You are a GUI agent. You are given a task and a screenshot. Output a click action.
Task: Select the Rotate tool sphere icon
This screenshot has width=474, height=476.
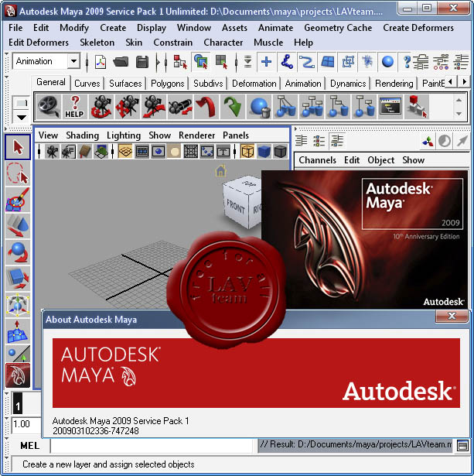[x=18, y=252]
